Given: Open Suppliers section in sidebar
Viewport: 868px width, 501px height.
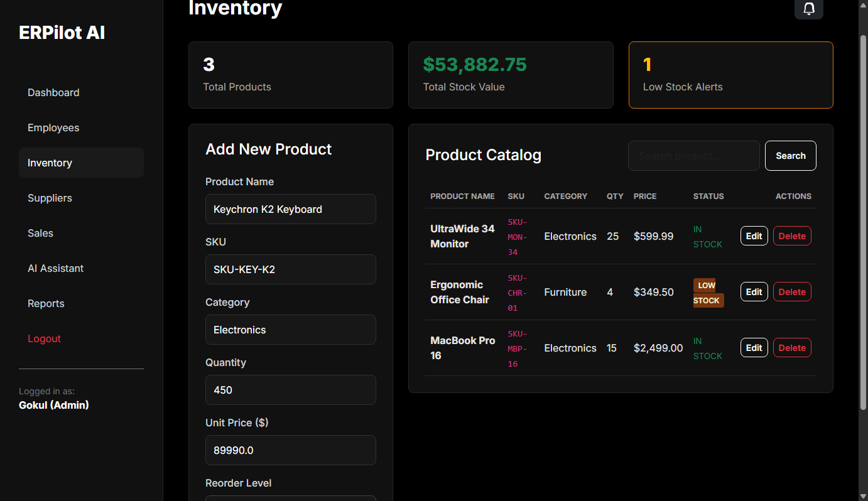Looking at the screenshot, I should pos(81,198).
